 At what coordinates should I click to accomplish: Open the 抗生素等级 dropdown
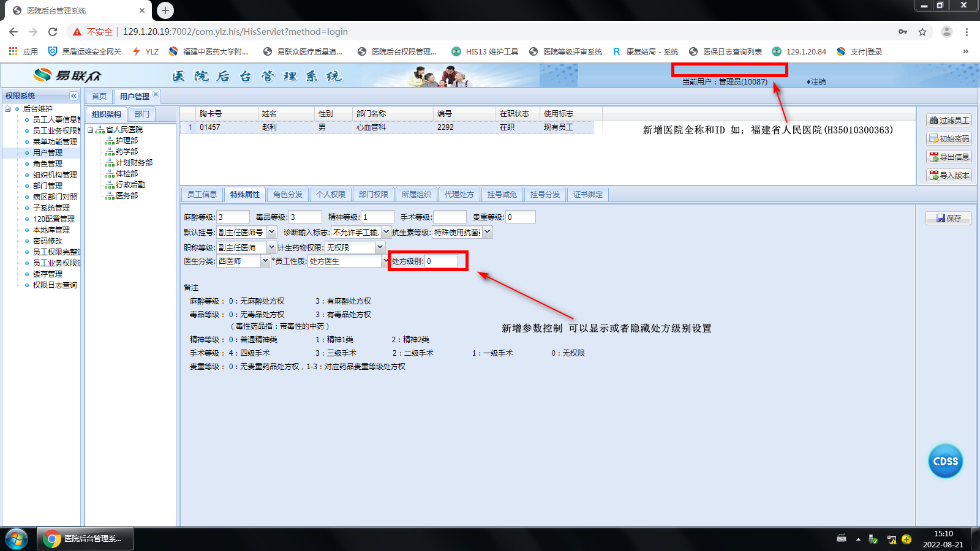pyautogui.click(x=488, y=233)
